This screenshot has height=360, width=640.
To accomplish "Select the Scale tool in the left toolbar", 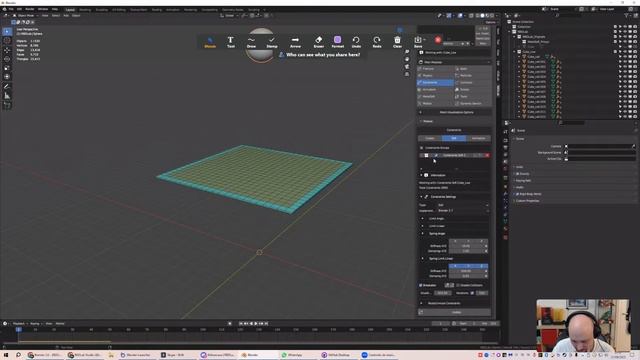I will coord(7,68).
